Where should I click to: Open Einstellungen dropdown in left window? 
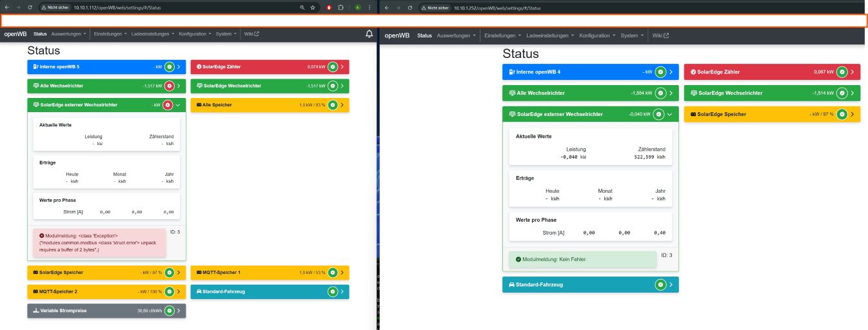click(109, 34)
